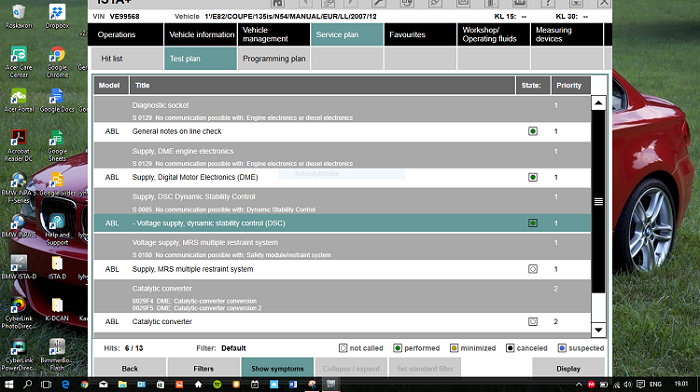Click state indicator for General notes on line check
Screen dimensions: 700x392
533,131
